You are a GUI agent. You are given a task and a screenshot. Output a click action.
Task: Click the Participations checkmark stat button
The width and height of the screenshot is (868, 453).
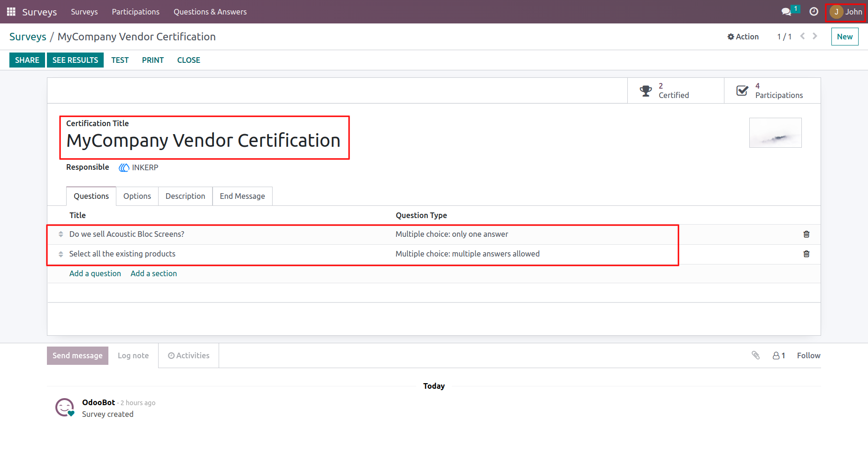click(x=772, y=91)
